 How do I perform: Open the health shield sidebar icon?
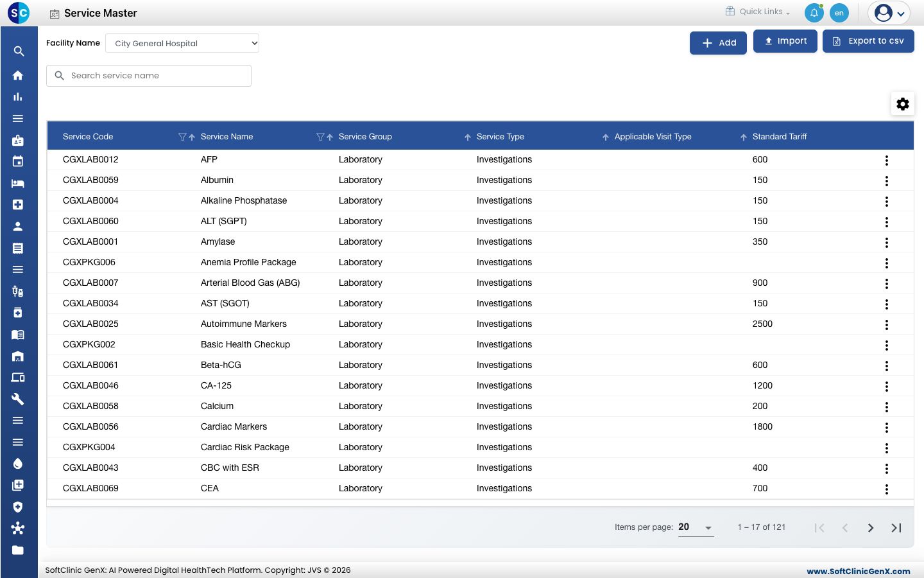click(x=18, y=507)
